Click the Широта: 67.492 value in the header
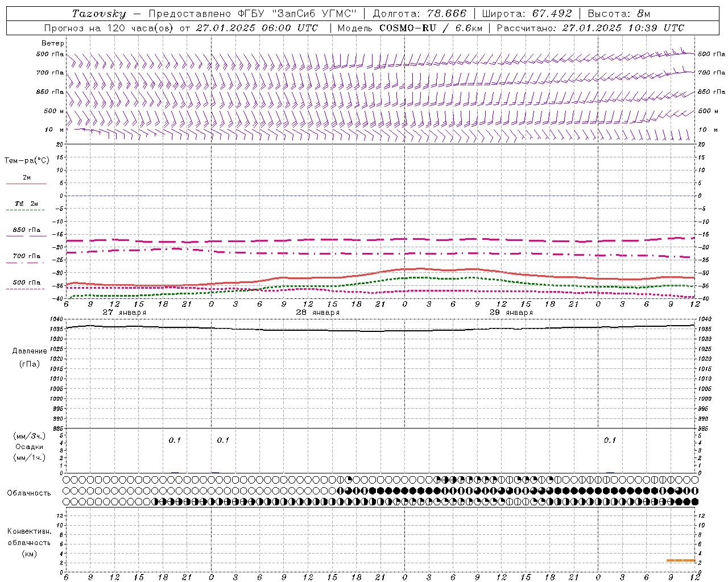Viewport: 728px width, 582px height. point(527,14)
